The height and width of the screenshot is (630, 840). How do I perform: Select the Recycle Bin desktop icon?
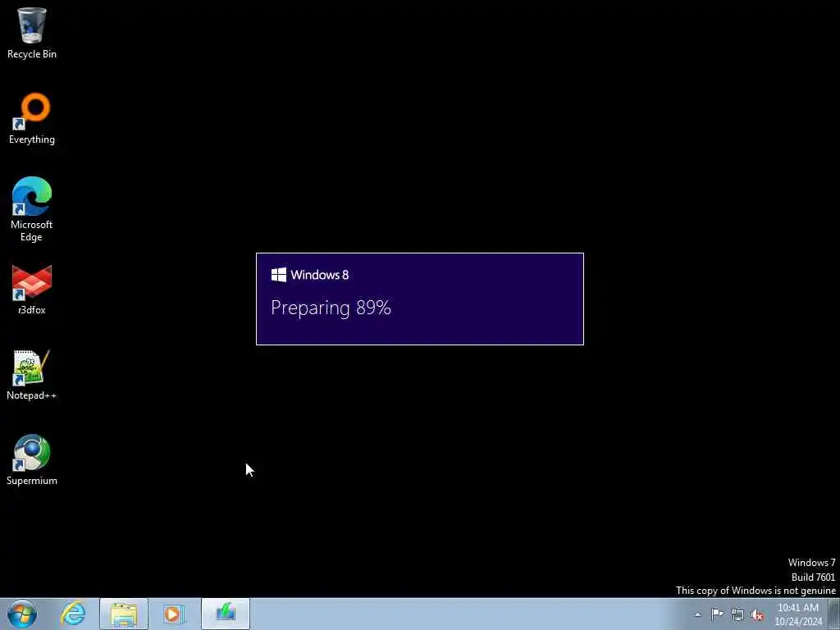(32, 33)
